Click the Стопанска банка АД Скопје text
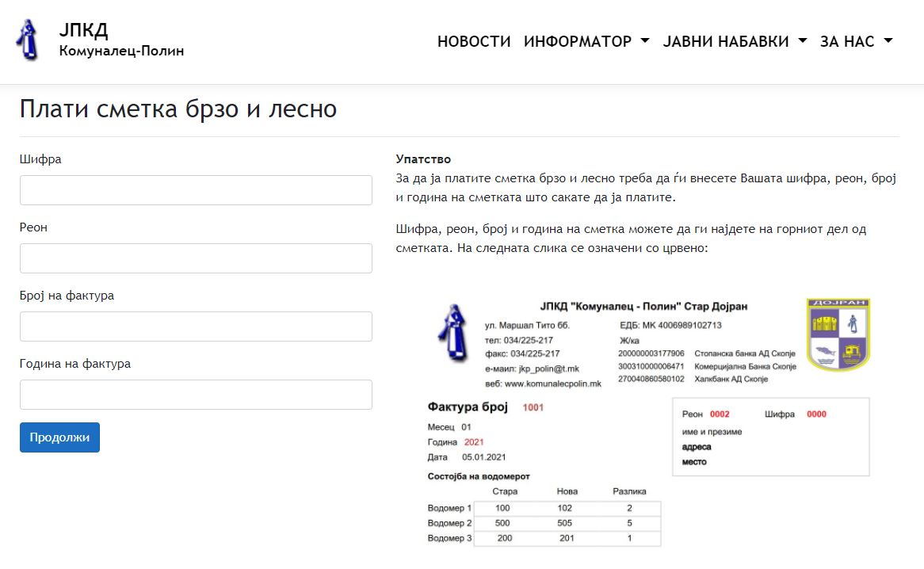The image size is (924, 569). coord(745,353)
